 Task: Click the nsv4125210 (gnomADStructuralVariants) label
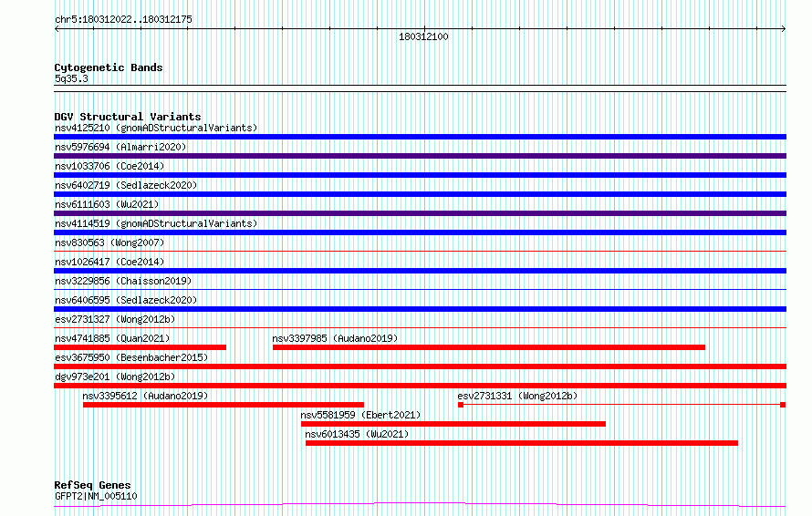point(156,128)
